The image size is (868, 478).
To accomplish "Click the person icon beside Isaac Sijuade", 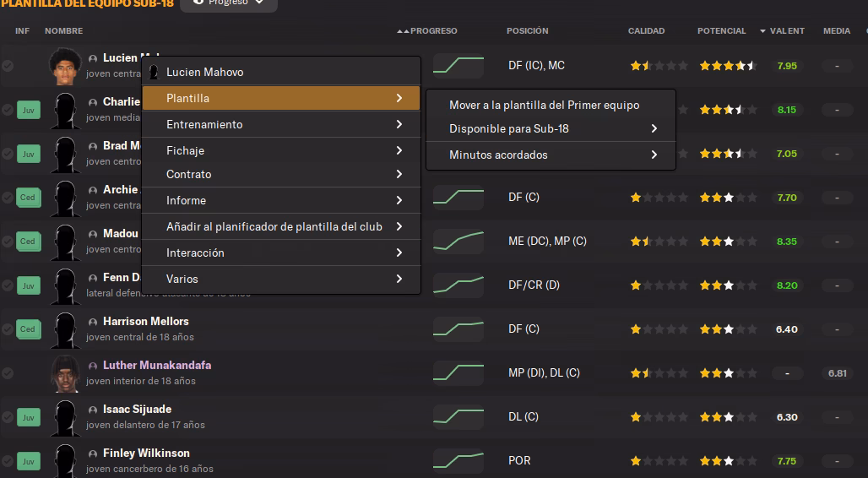I will [93, 410].
